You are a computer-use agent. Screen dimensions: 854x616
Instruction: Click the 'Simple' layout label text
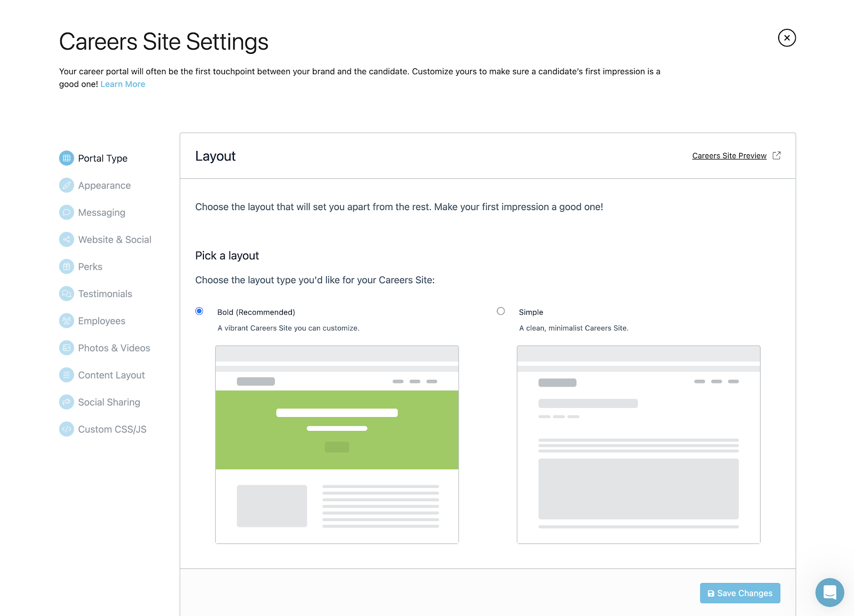531,312
